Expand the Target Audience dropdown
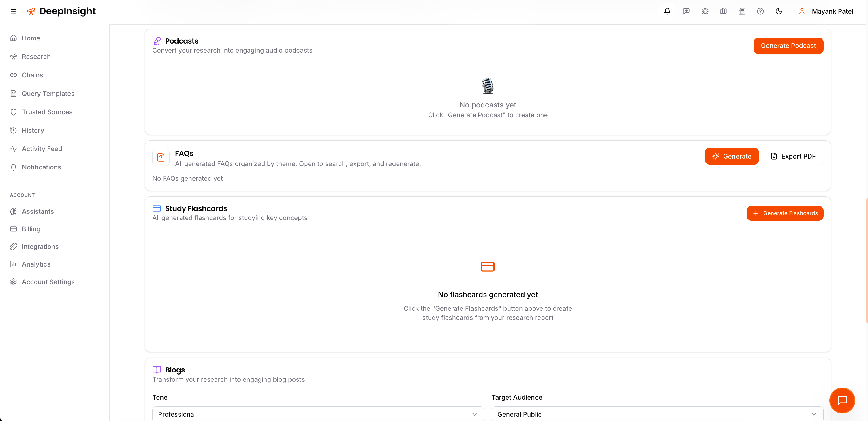Viewport: 868px width, 421px height. tap(656, 414)
